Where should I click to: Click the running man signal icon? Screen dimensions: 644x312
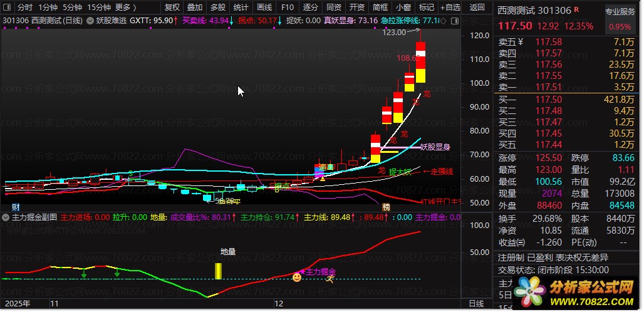click(330, 279)
